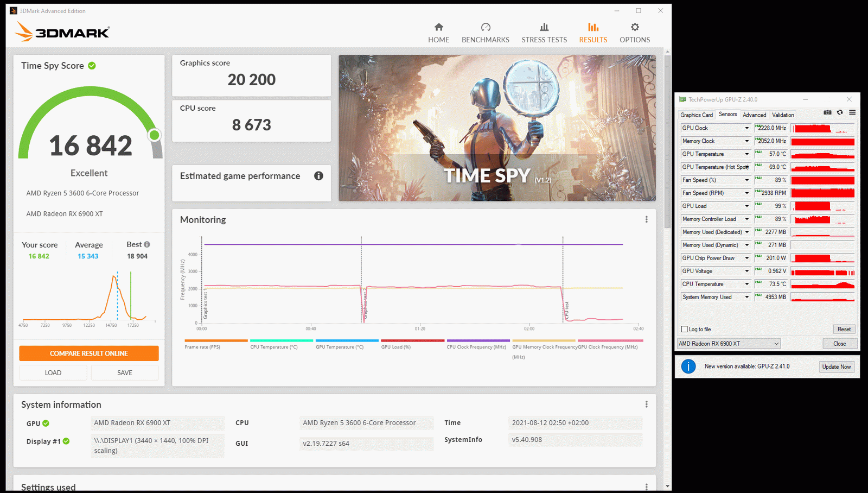Click the 3DMark logo

pyautogui.click(x=62, y=32)
